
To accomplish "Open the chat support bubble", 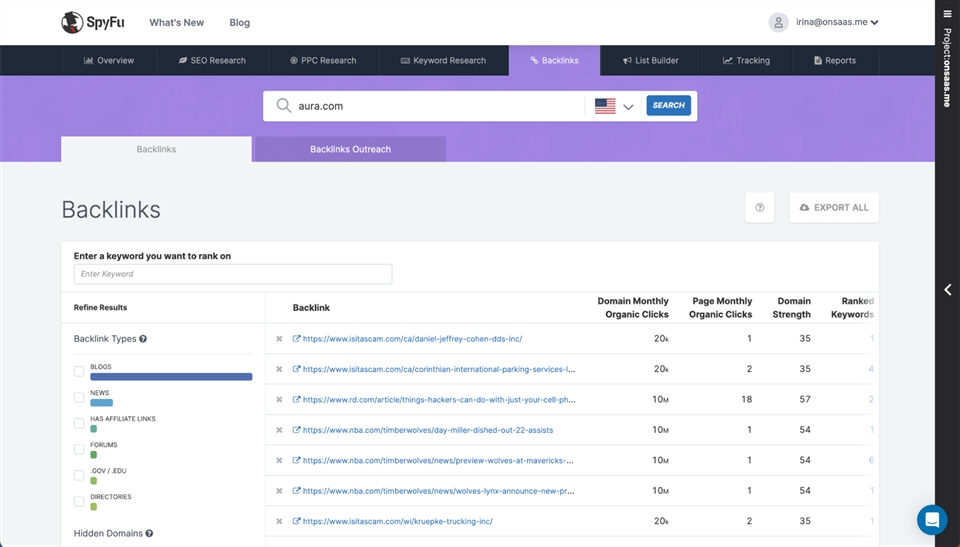I will click(x=931, y=520).
